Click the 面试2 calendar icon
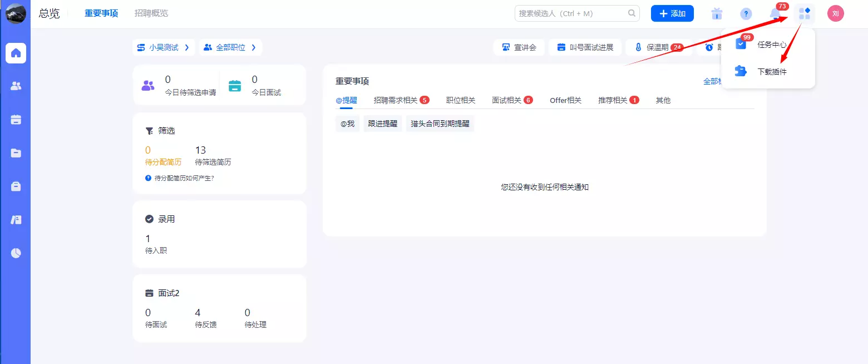 pos(149,293)
